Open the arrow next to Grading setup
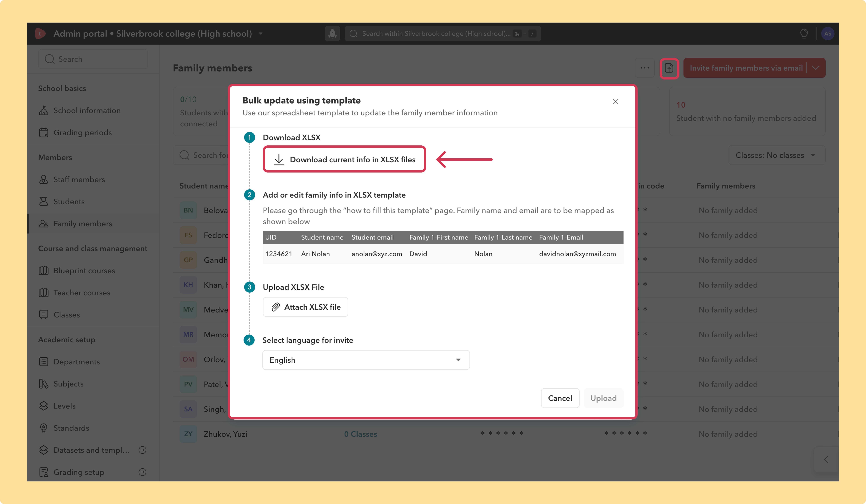The image size is (866, 504). 142,472
